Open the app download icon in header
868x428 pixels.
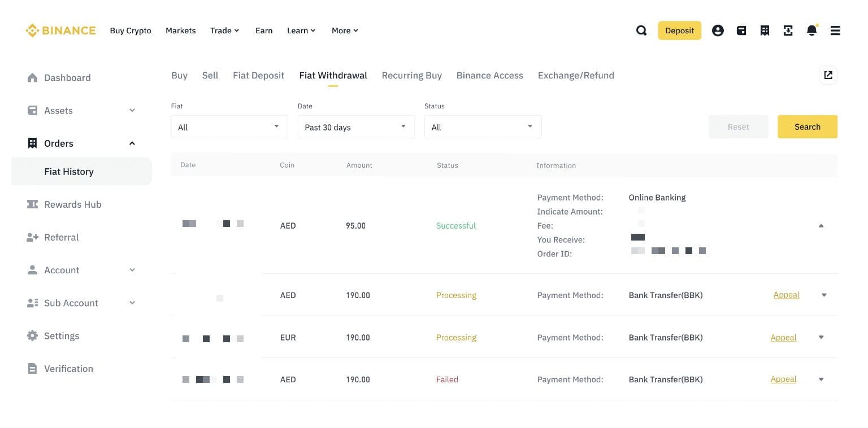point(788,30)
